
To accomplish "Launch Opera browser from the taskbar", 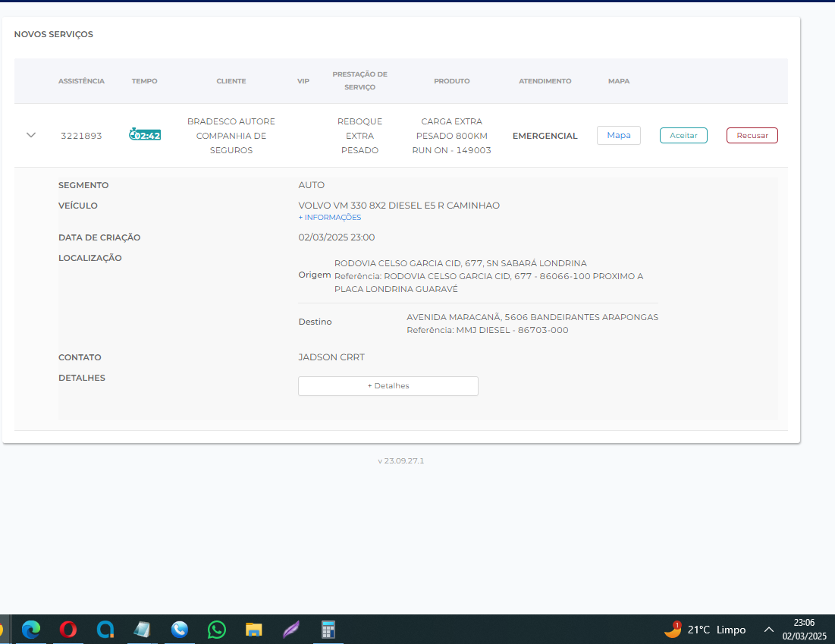I will 68,630.
